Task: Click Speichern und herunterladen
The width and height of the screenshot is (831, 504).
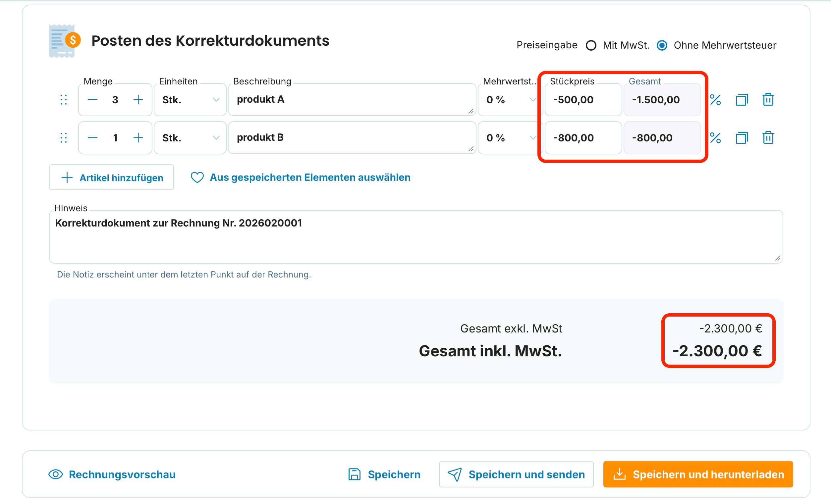Action: [698, 474]
